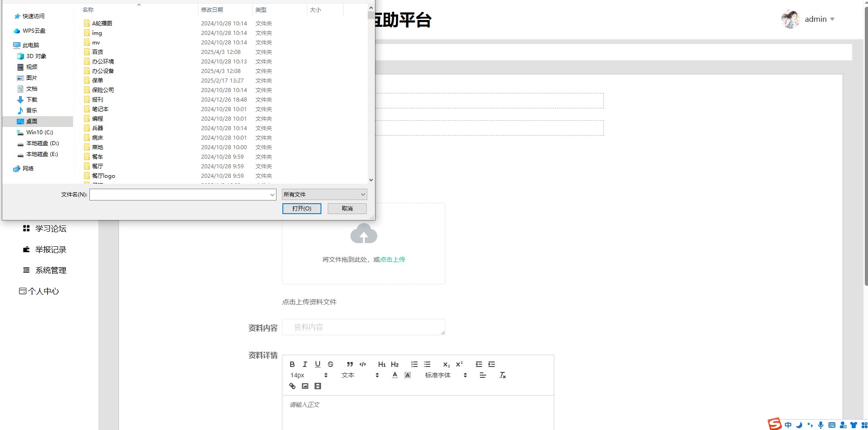Open the text color picker
868x430 pixels.
point(395,375)
